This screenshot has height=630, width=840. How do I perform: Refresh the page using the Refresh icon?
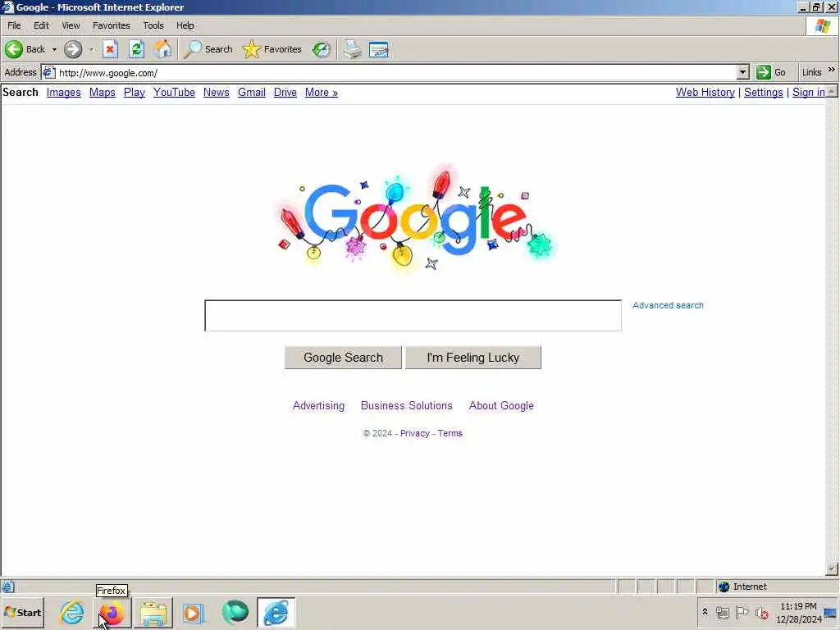[137, 49]
